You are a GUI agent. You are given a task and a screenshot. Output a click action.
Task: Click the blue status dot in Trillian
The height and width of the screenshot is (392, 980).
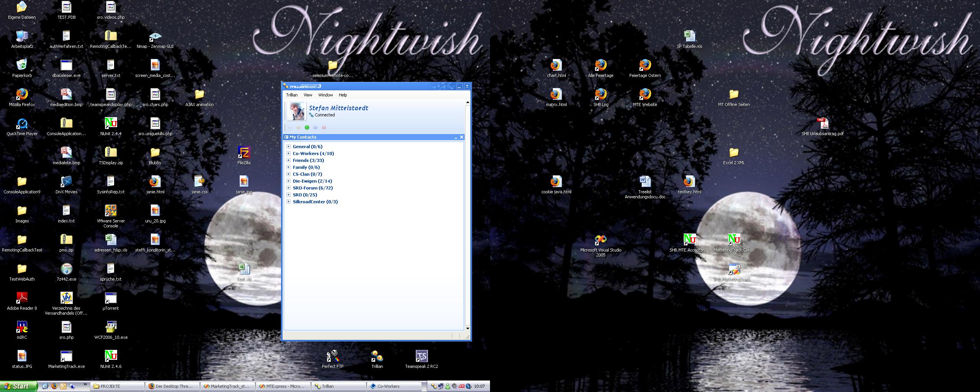[x=315, y=127]
